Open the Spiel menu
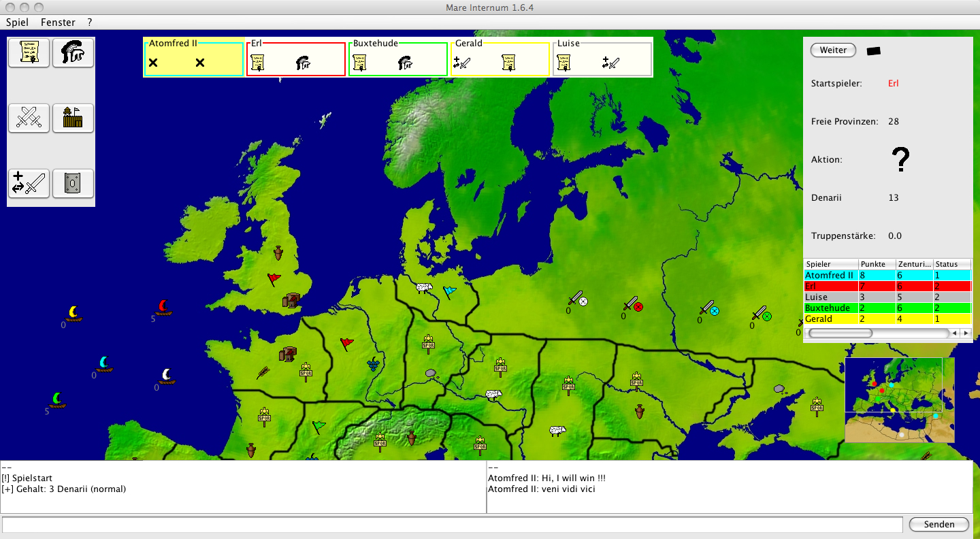The height and width of the screenshot is (539, 980). pyautogui.click(x=17, y=22)
